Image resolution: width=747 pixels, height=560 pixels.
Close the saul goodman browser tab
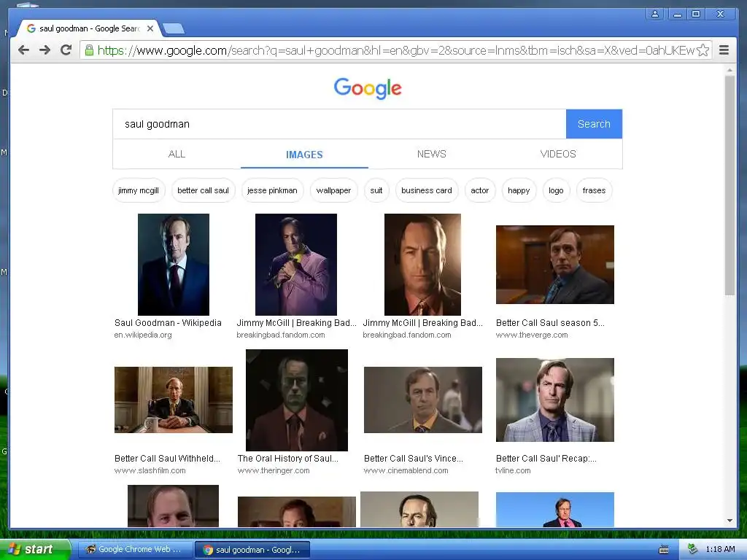[150, 28]
